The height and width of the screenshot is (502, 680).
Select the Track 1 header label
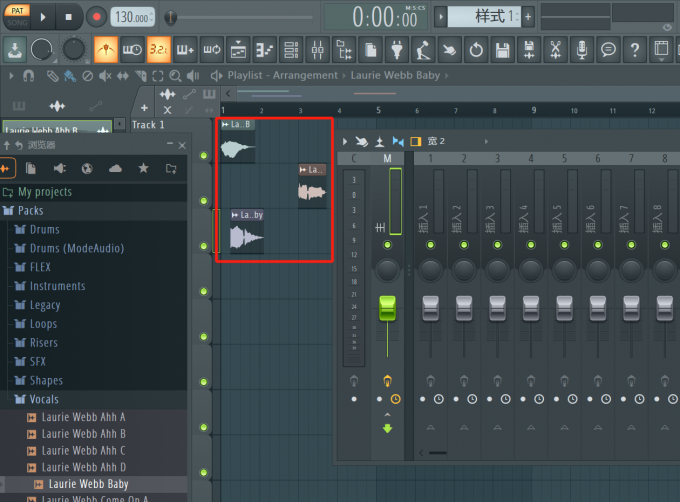(148, 125)
